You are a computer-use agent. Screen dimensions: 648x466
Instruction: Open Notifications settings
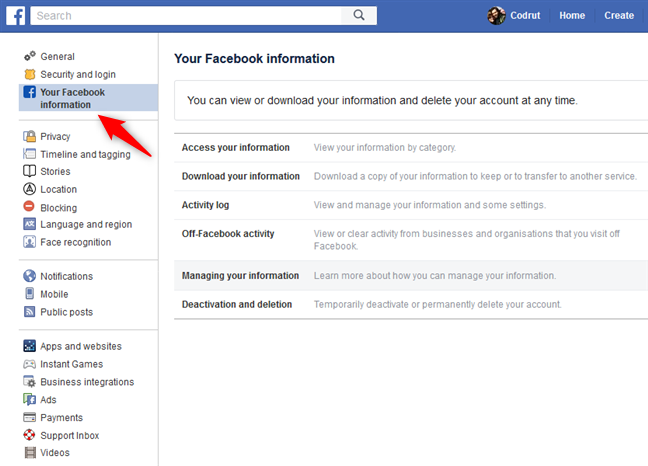(x=67, y=276)
